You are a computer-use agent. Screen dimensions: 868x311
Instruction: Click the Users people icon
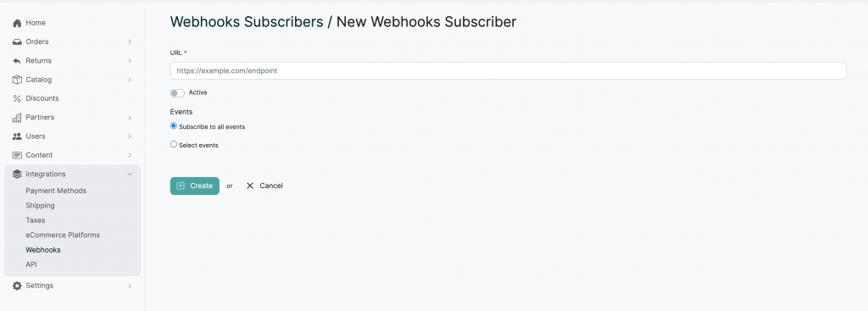(x=17, y=136)
